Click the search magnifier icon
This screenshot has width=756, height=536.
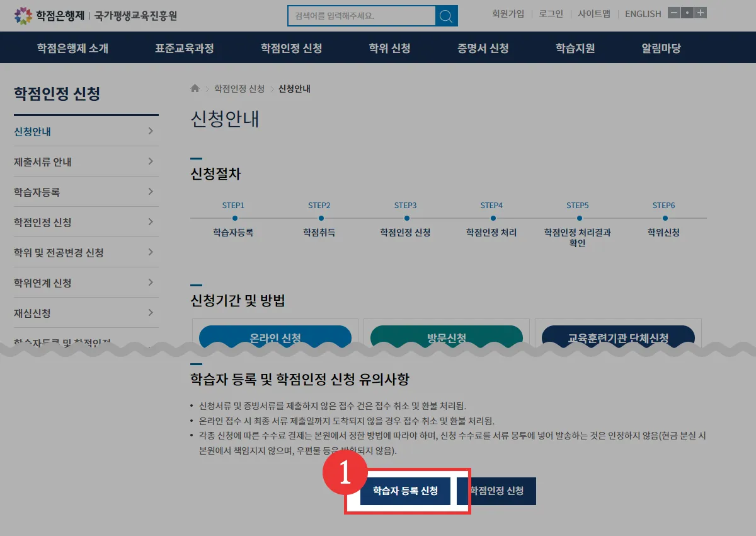[446, 15]
